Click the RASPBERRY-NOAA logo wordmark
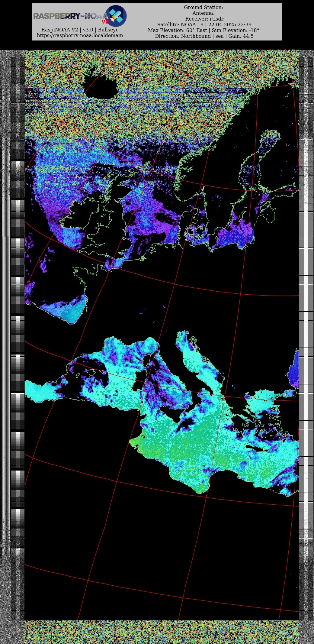The width and height of the screenshot is (314, 644). coord(71,16)
